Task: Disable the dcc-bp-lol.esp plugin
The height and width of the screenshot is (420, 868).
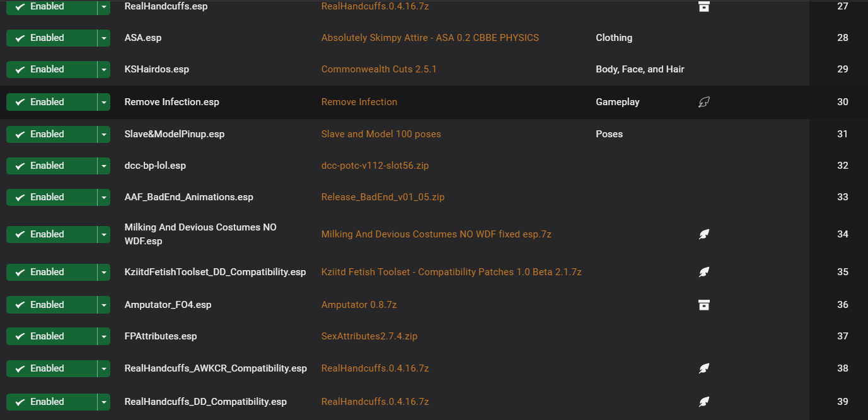Action: coord(52,166)
